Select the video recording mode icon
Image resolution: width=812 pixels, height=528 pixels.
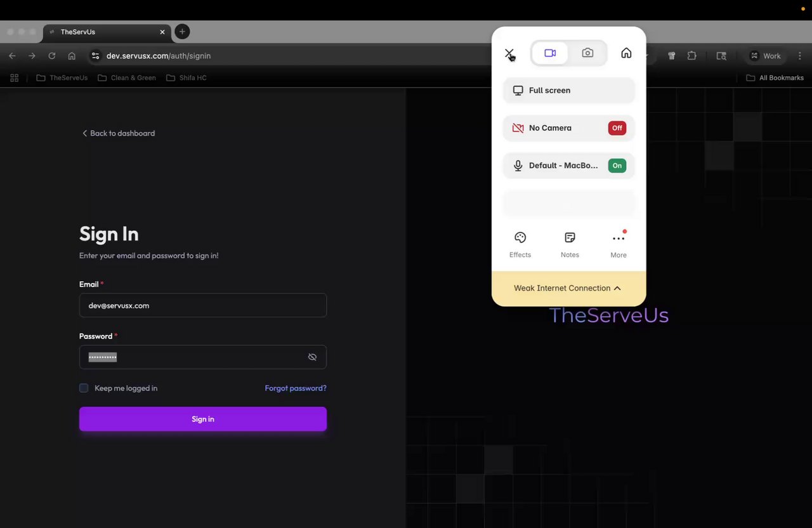tap(550, 53)
